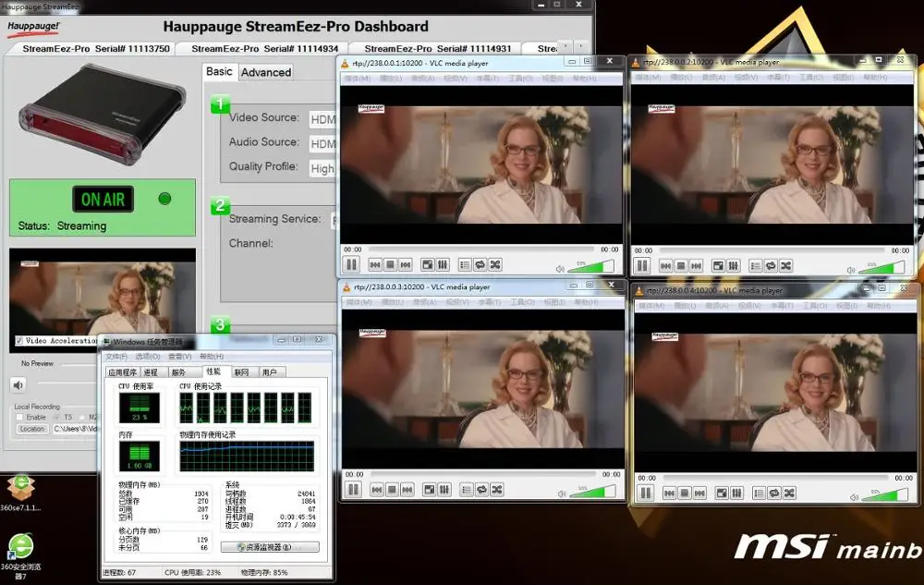Toggle random playback in the 238.0.0.3 VLC window
Image resolution: width=924 pixels, height=585 pixels.
[497, 490]
